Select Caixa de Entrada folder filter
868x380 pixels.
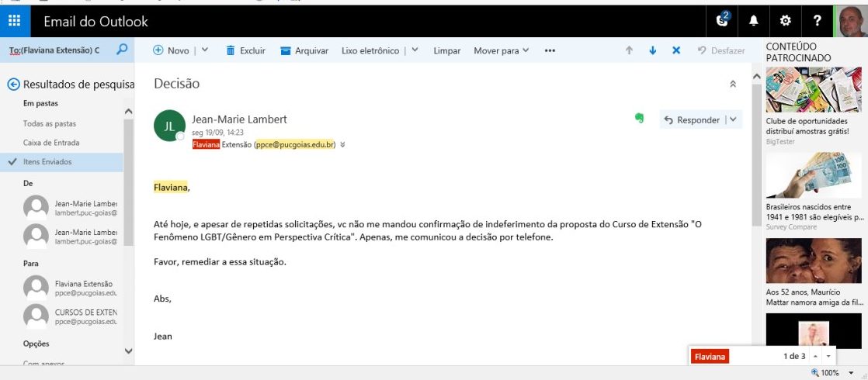coord(51,143)
